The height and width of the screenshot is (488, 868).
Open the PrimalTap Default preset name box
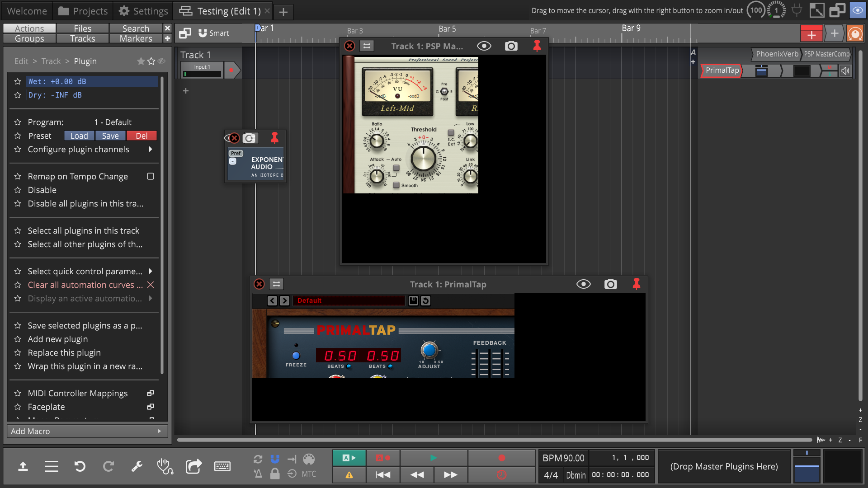[349, 300]
